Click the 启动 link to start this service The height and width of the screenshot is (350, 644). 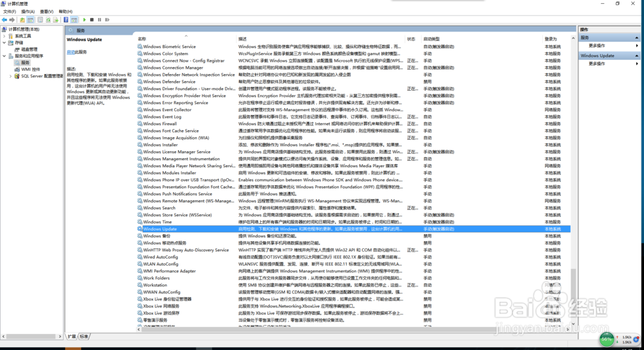click(71, 52)
